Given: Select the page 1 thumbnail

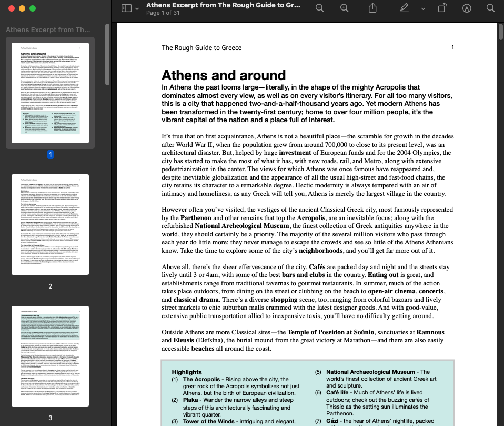Looking at the screenshot, I should coord(50,93).
